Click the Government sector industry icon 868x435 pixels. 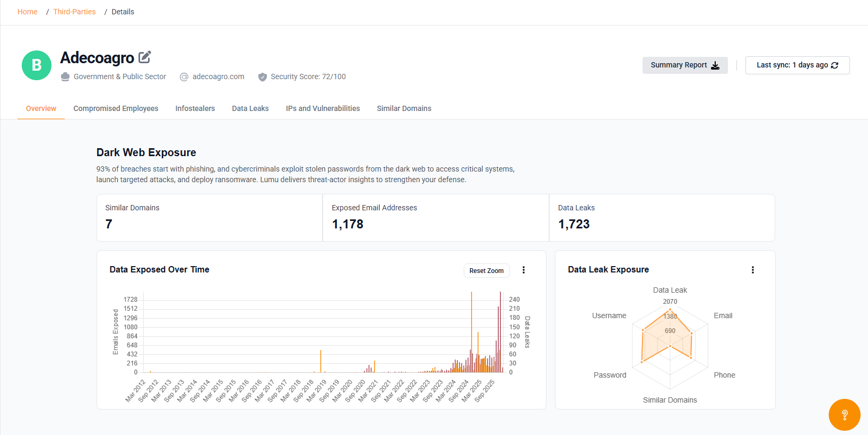pos(65,77)
